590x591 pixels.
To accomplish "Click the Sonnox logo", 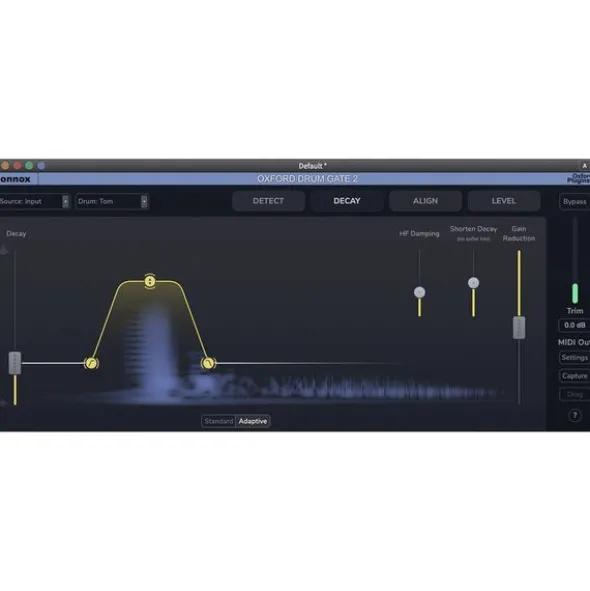I will (x=15, y=179).
